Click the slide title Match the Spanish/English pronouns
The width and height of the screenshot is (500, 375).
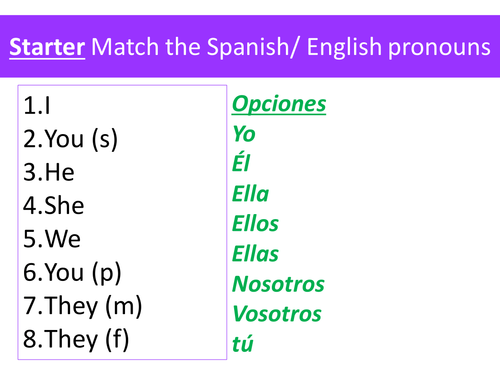click(291, 47)
